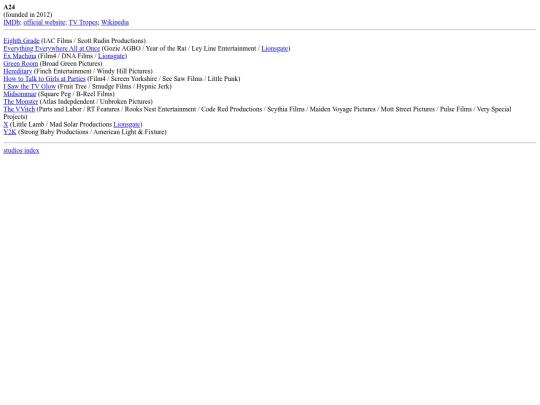Click 'Parts and Labor / RT Features' text
Screen dimensions: 540x405
coord(79,109)
